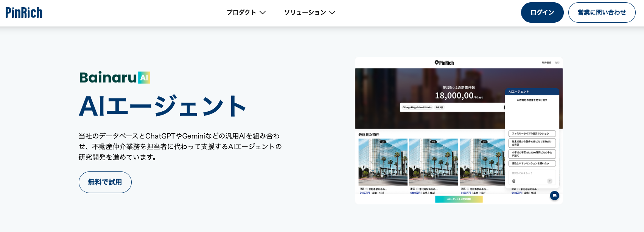Open the product preview screenshot image
This screenshot has height=232, width=644.
coord(459,131)
